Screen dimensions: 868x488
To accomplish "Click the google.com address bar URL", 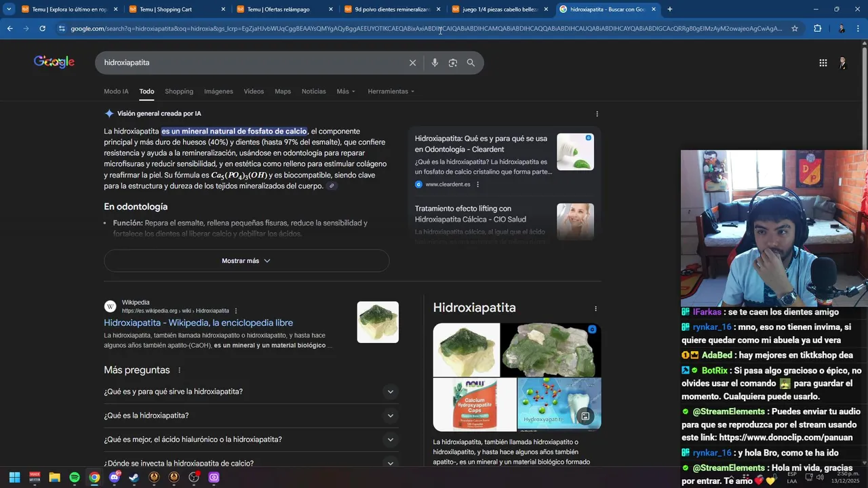I will 426,28.
